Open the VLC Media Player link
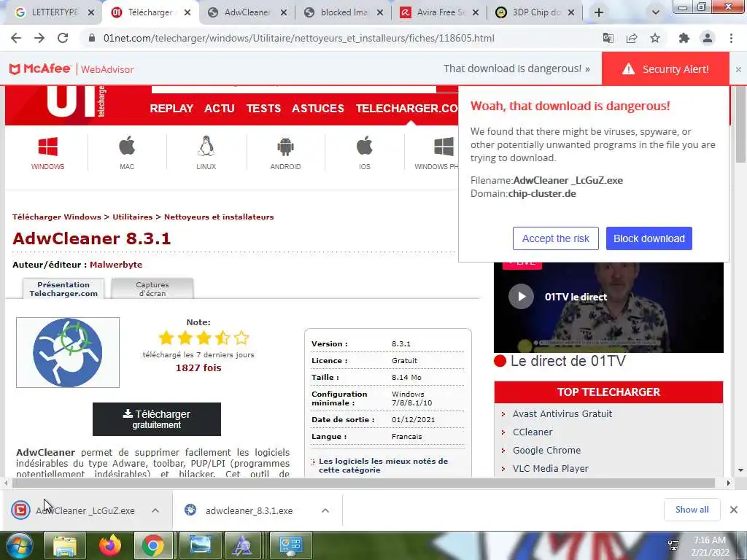Viewport: 747px width, 560px height. click(x=550, y=468)
